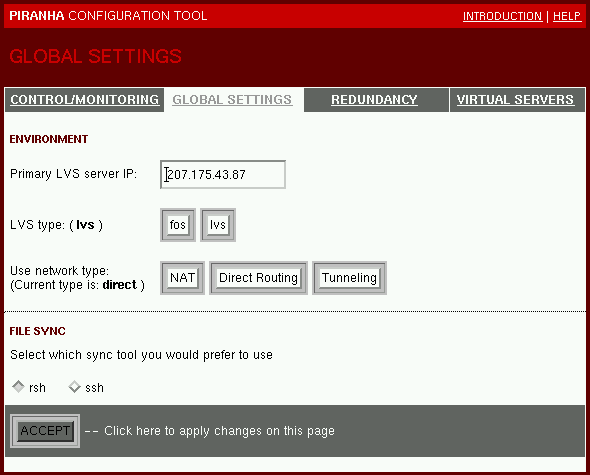Screen dimensions: 590x475
Task: Click the ssh label text
Action: click(94, 388)
